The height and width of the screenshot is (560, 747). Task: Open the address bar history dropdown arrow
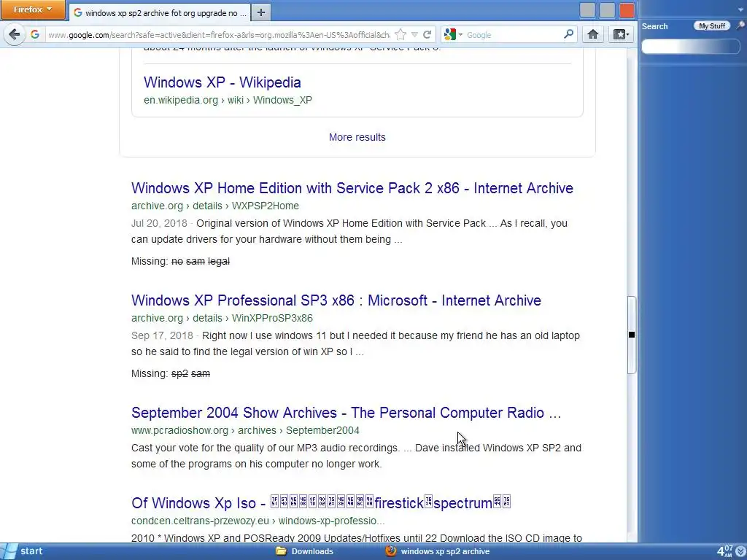tap(414, 35)
